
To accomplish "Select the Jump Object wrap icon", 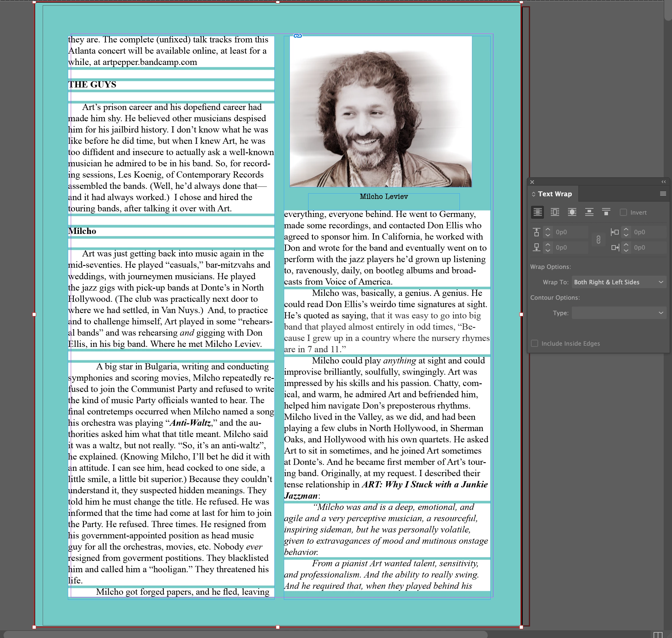I will [589, 212].
